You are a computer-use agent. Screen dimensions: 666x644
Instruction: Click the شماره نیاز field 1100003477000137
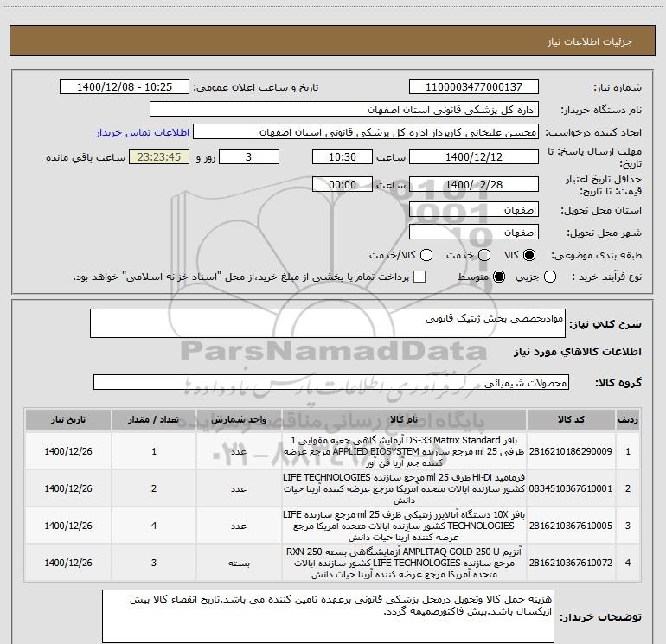474,86
